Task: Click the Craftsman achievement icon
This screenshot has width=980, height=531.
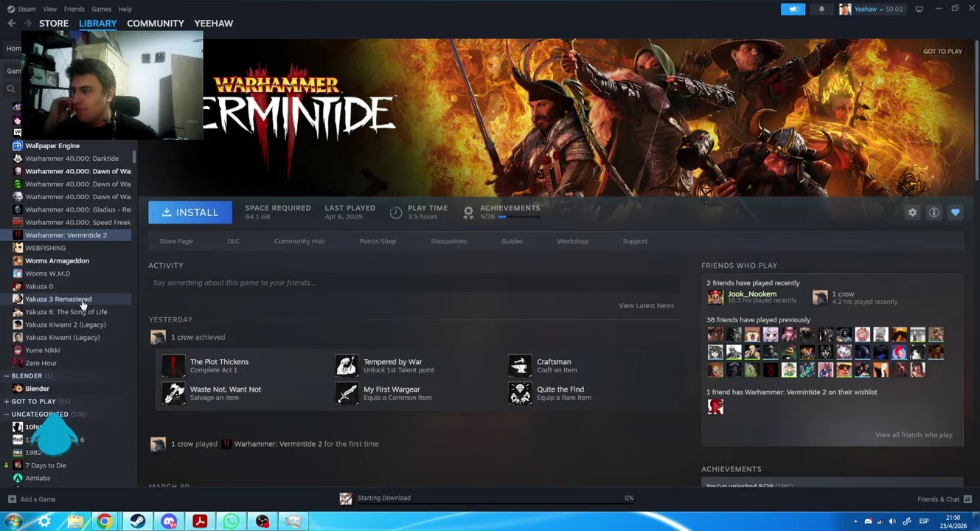Action: (x=520, y=366)
